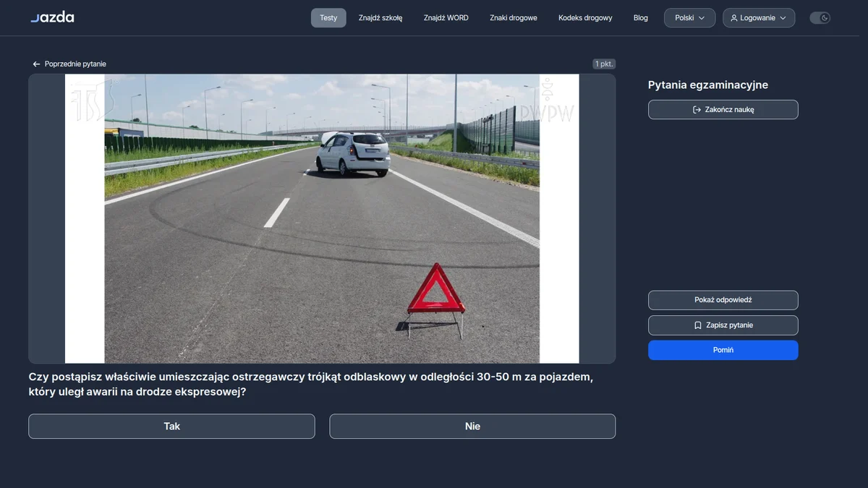
Task: Click the question text about trójkąt odblaskowy
Action: point(310,385)
